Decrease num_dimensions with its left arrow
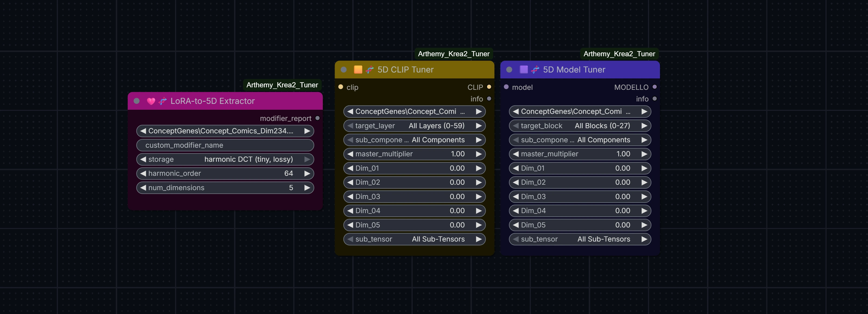The height and width of the screenshot is (314, 868). tap(143, 188)
